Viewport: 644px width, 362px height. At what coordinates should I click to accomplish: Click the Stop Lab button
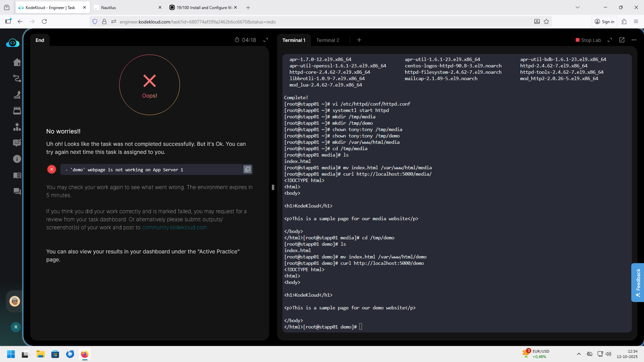pyautogui.click(x=588, y=40)
